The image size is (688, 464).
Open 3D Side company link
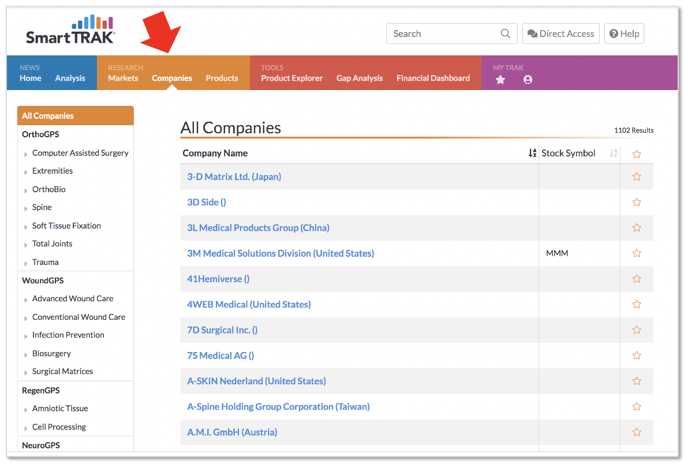207,202
